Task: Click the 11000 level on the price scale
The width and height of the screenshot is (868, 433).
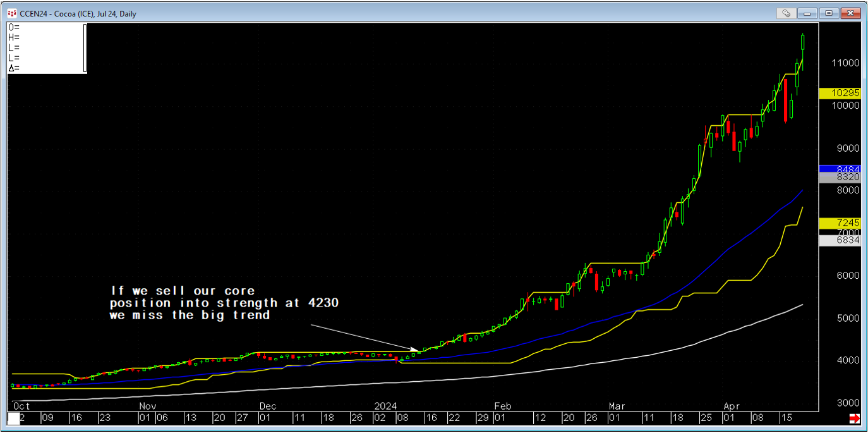Action: tap(845, 63)
